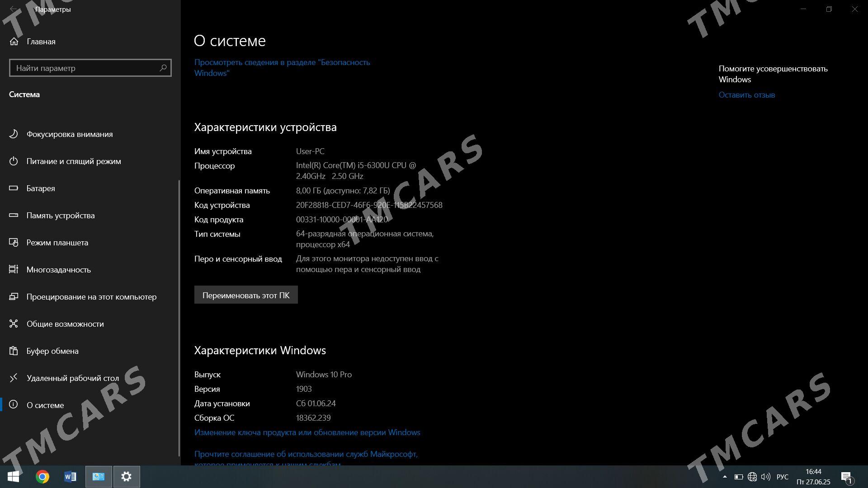Click the install date Сб 01.06.24
Viewport: 868px width, 488px height.
click(316, 403)
